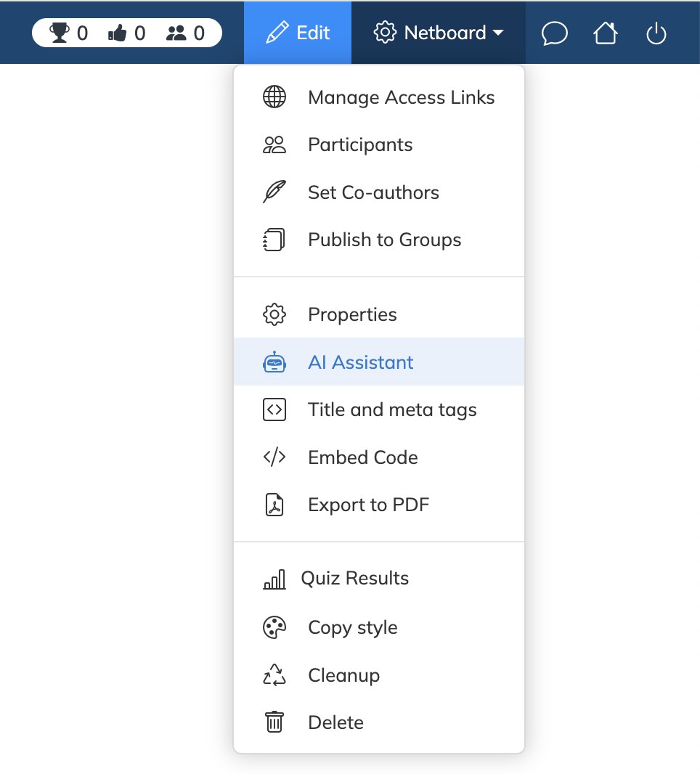Go to the home icon

[x=605, y=33]
